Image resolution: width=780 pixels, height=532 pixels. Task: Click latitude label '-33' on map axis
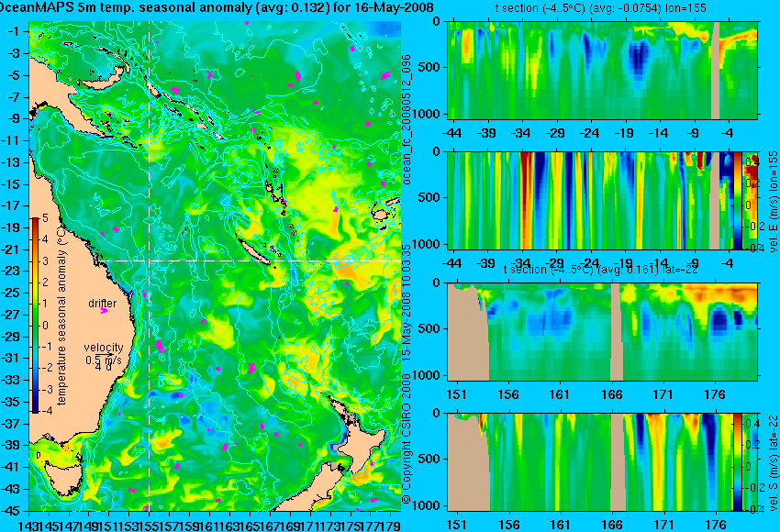pyautogui.click(x=12, y=381)
